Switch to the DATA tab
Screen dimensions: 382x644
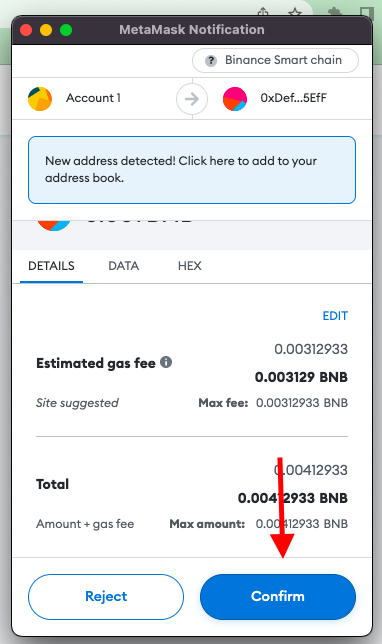[x=124, y=266]
